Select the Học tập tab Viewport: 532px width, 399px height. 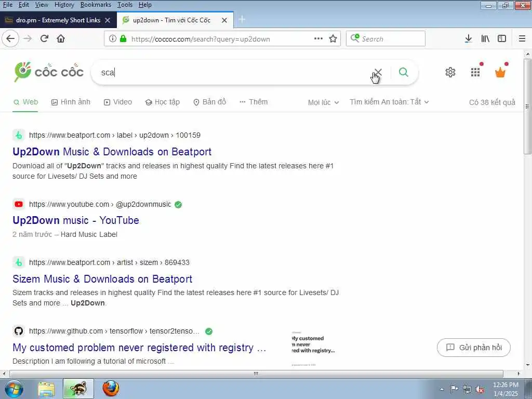tap(163, 102)
